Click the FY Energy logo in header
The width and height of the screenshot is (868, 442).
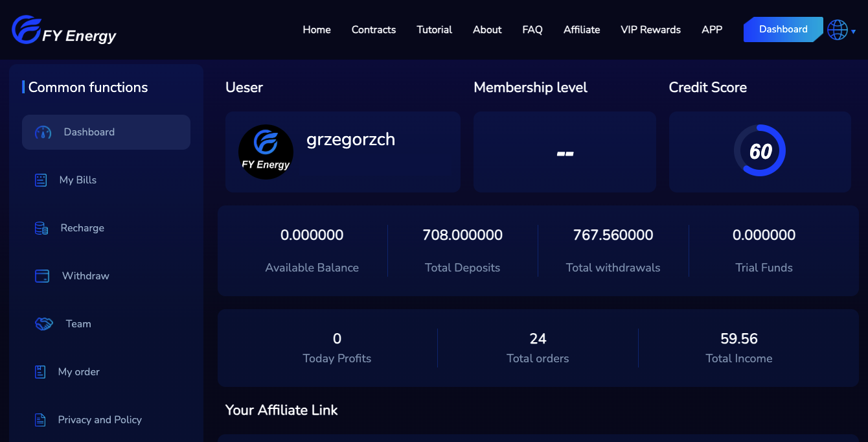tap(63, 30)
